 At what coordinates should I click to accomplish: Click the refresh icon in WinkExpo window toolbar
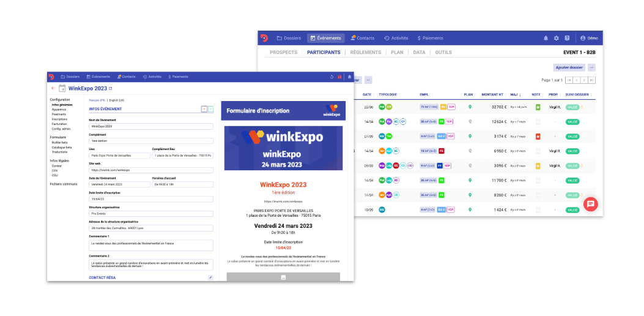coord(331,77)
